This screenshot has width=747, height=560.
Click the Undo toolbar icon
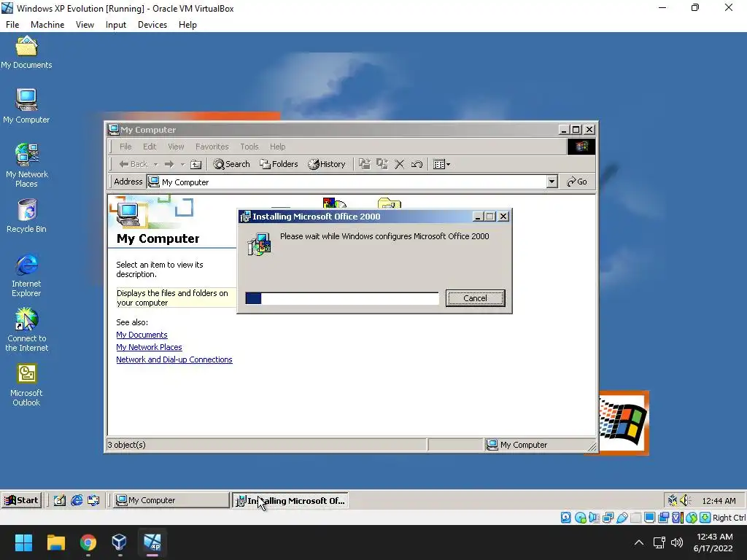click(417, 164)
